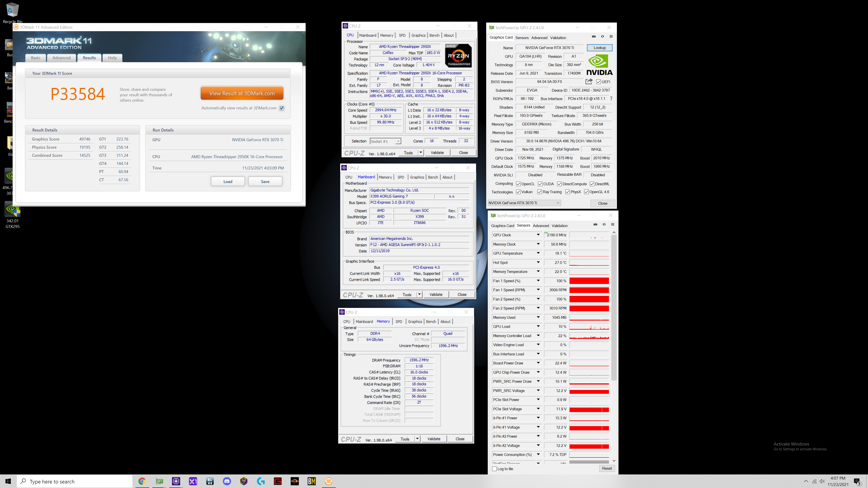The image size is (868, 488).
Task: Open the RGB Fusion 2.0 taskbar icon
Action: point(244,481)
